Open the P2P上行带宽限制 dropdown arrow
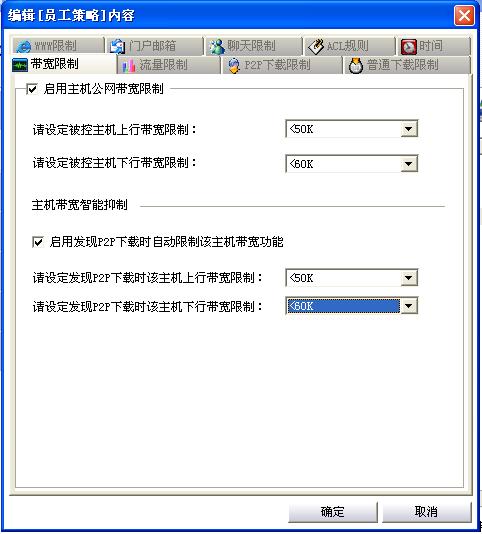Image resolution: width=482 pixels, height=534 pixels. (408, 278)
